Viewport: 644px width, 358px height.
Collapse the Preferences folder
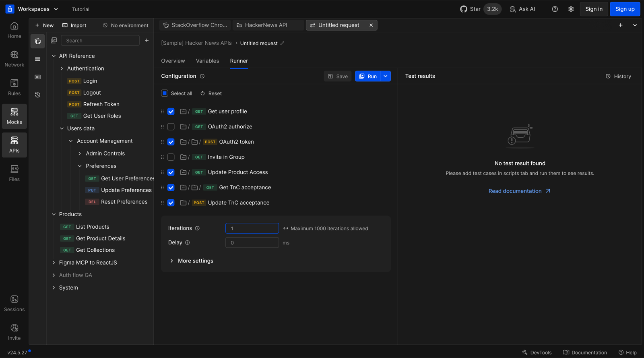(80, 166)
